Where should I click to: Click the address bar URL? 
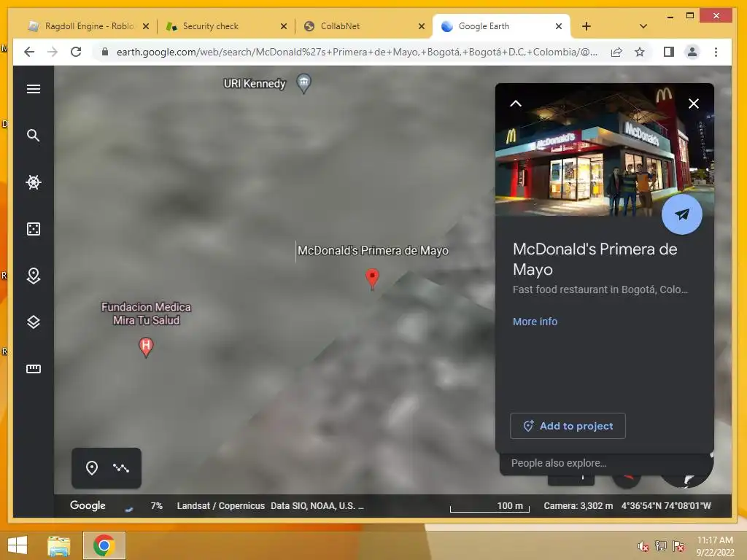(356, 52)
